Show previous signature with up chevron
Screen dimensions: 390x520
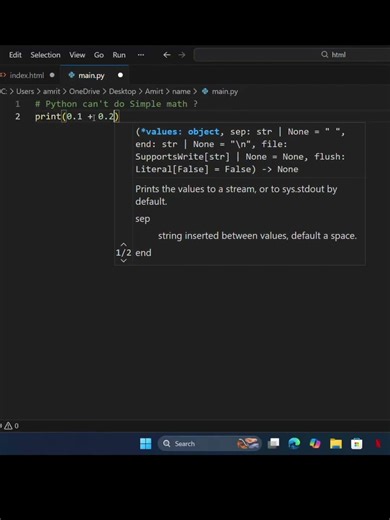click(124, 245)
